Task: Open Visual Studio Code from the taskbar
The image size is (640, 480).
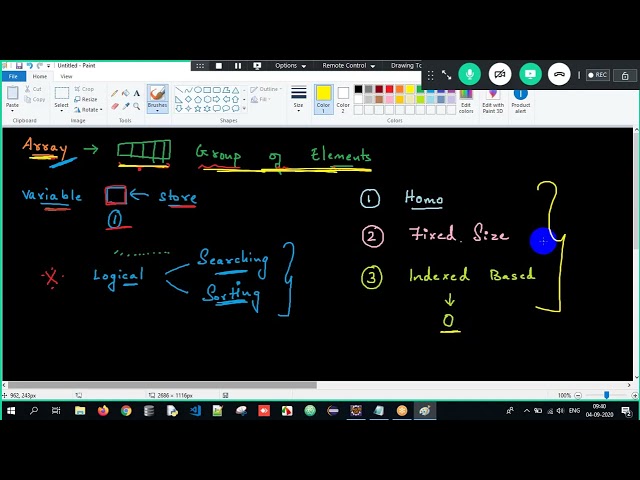Action: pyautogui.click(x=195, y=411)
